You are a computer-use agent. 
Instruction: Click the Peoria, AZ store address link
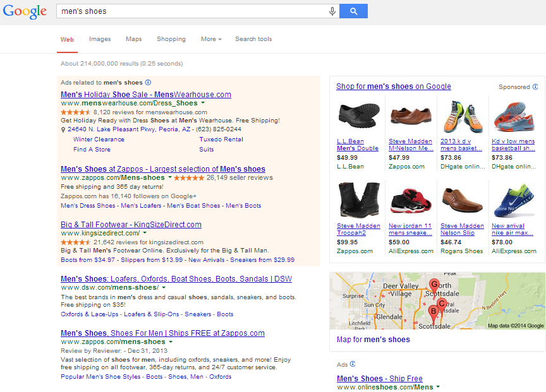[x=129, y=129]
